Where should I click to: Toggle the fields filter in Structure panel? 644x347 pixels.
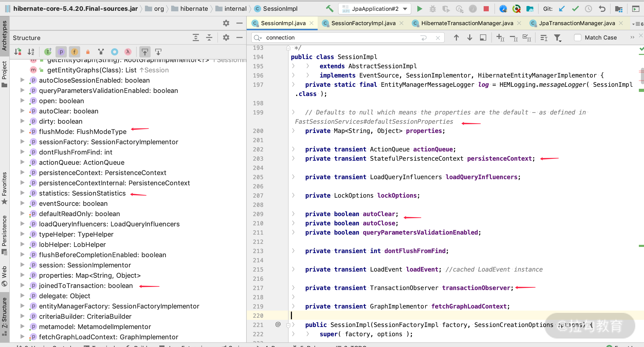pos(75,52)
